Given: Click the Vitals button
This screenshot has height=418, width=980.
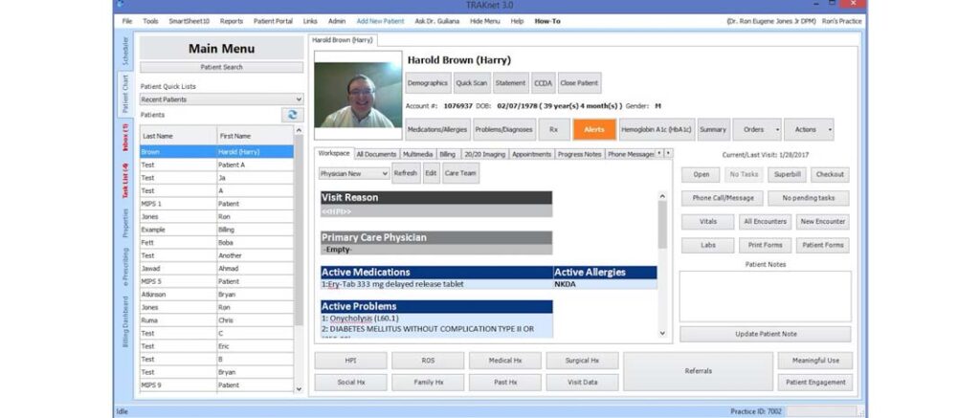Looking at the screenshot, I should 708,221.
